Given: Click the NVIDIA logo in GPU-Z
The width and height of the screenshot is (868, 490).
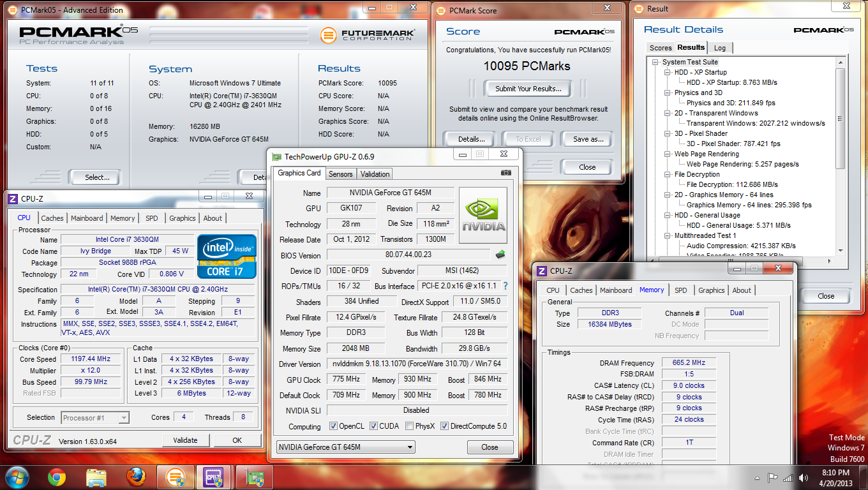Looking at the screenshot, I should point(483,215).
